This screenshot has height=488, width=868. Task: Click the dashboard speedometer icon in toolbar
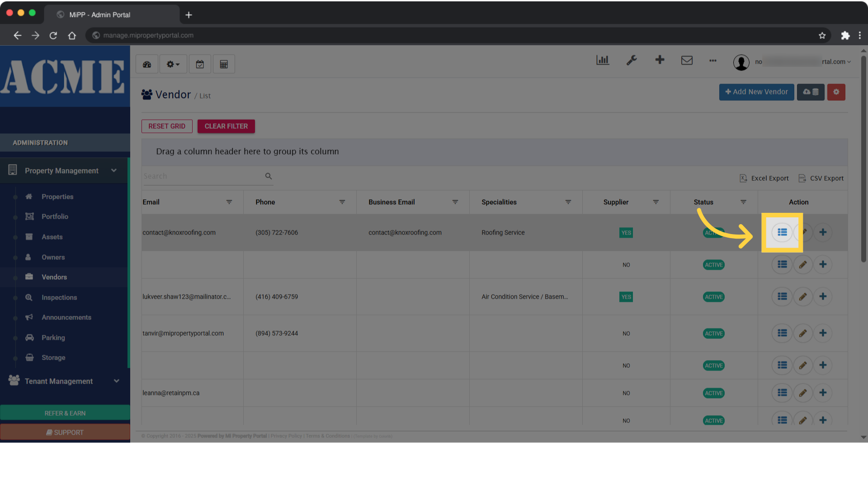(x=147, y=64)
